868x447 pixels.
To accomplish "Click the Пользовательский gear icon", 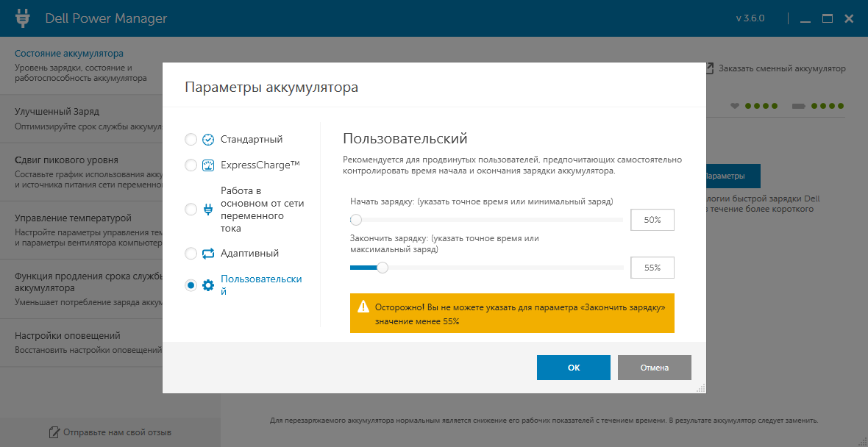I will coord(208,285).
